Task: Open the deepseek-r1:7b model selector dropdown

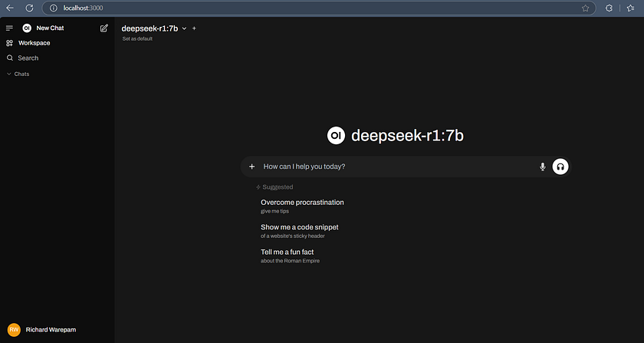Action: point(154,28)
